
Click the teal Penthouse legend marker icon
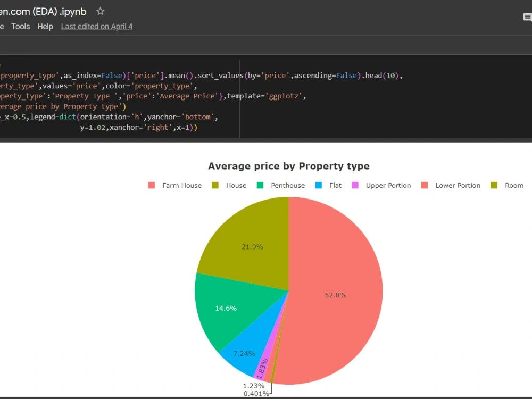(x=260, y=185)
